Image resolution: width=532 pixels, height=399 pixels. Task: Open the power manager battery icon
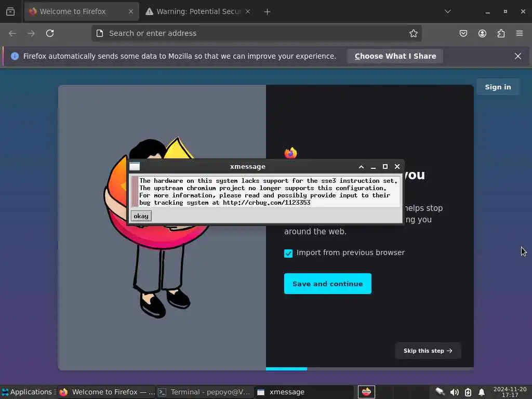(x=468, y=392)
